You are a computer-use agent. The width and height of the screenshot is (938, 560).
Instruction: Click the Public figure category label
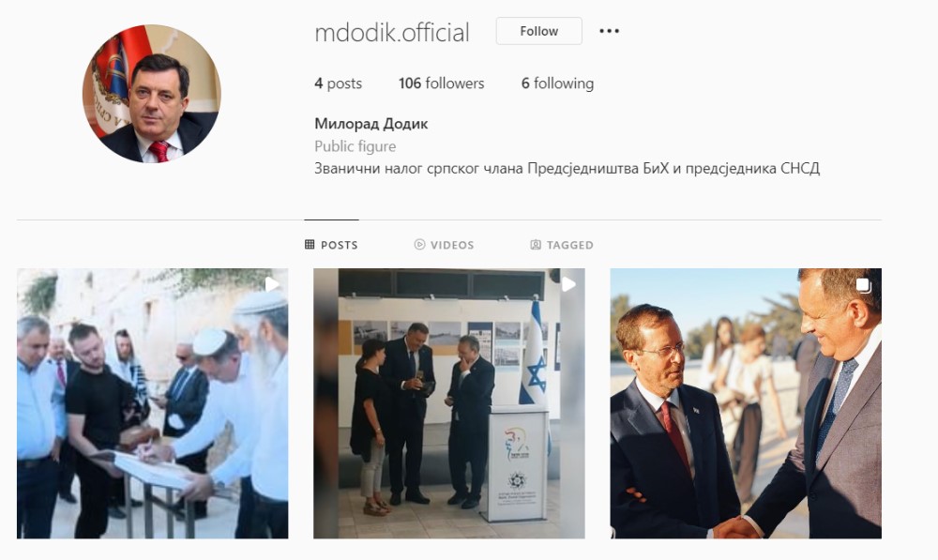click(x=356, y=146)
